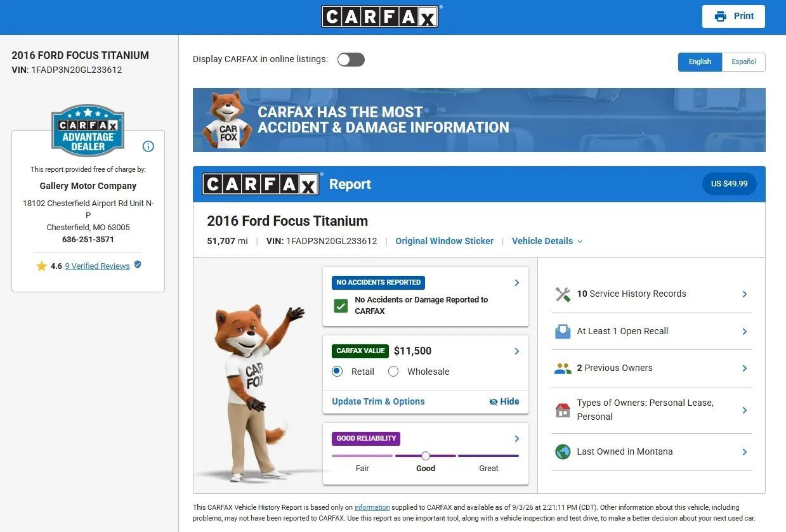Click the info icon beside Advantage Dealer badge

(x=148, y=146)
